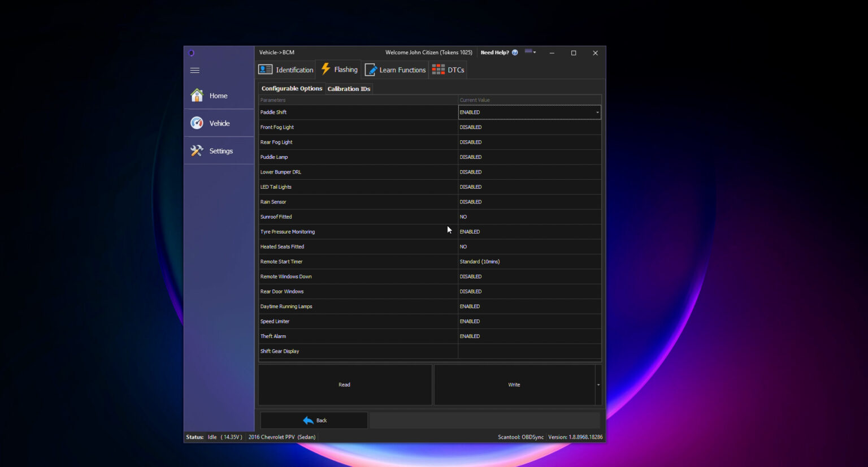
Task: Go to Home via the house icon
Action: click(197, 96)
